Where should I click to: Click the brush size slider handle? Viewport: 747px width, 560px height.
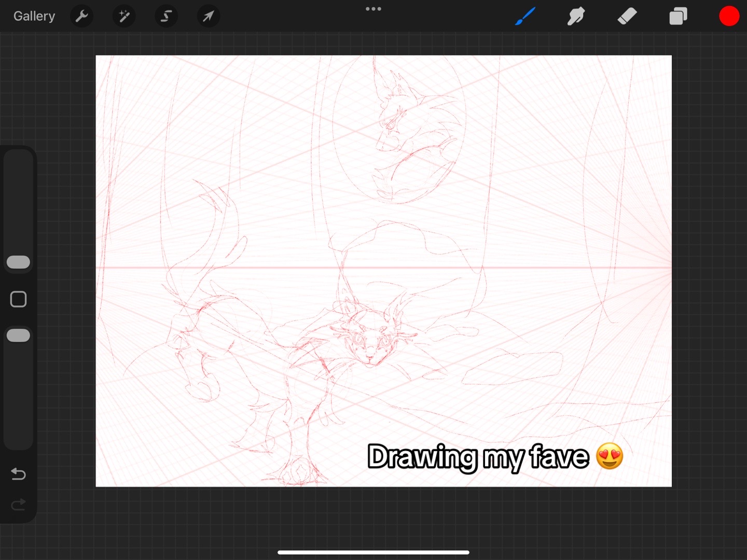18,262
